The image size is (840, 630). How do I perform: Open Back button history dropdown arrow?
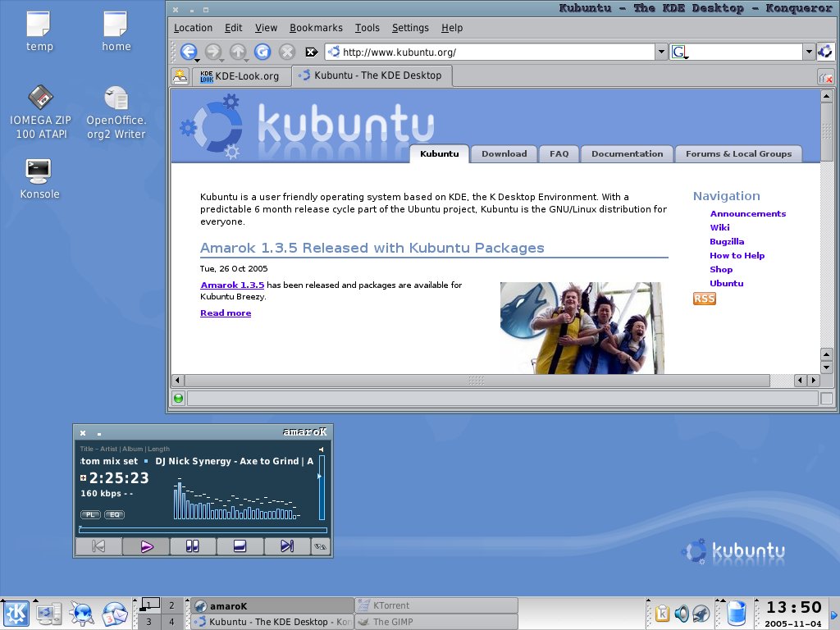[197, 60]
